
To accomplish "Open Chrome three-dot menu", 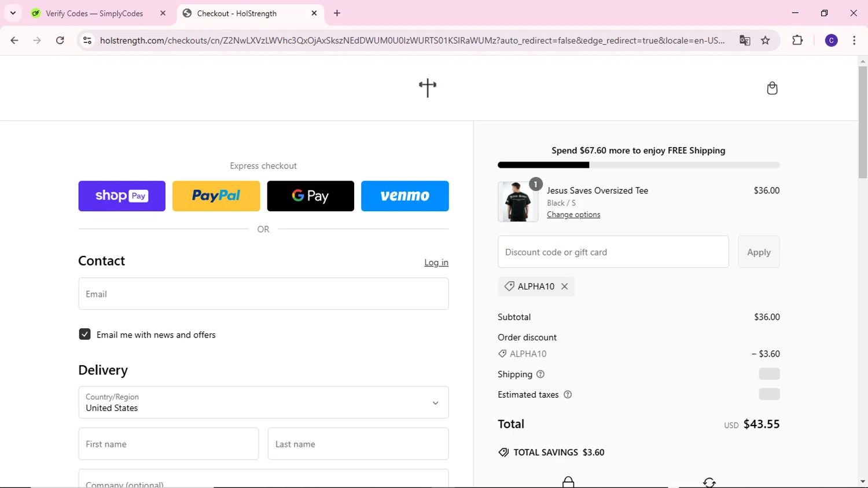I will click(x=854, y=41).
